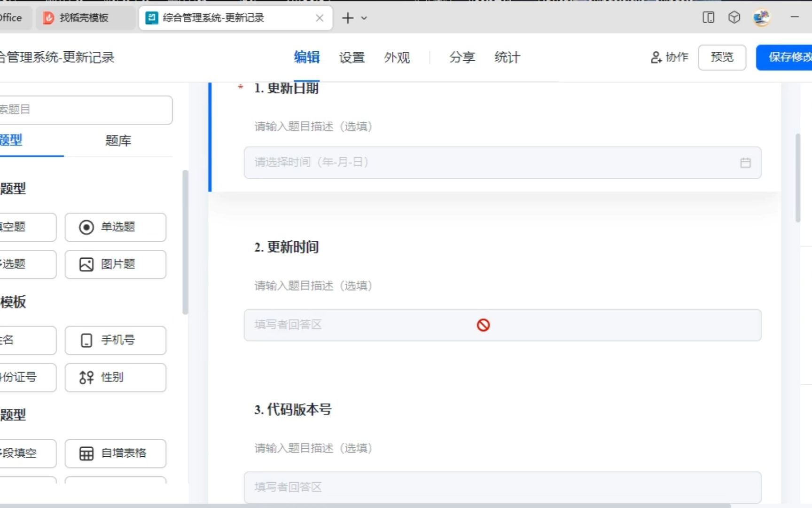The image size is (812, 508).
Task: Add the 性别 gender field
Action: coord(115,377)
